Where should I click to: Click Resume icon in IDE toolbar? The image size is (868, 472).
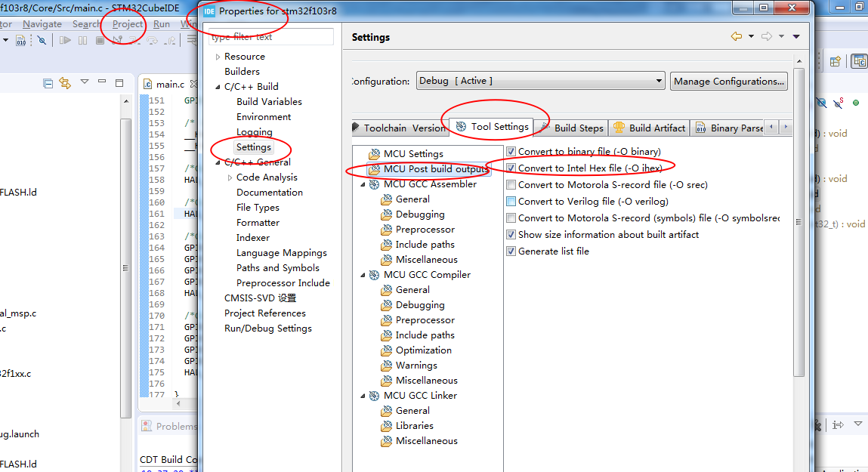[x=65, y=40]
